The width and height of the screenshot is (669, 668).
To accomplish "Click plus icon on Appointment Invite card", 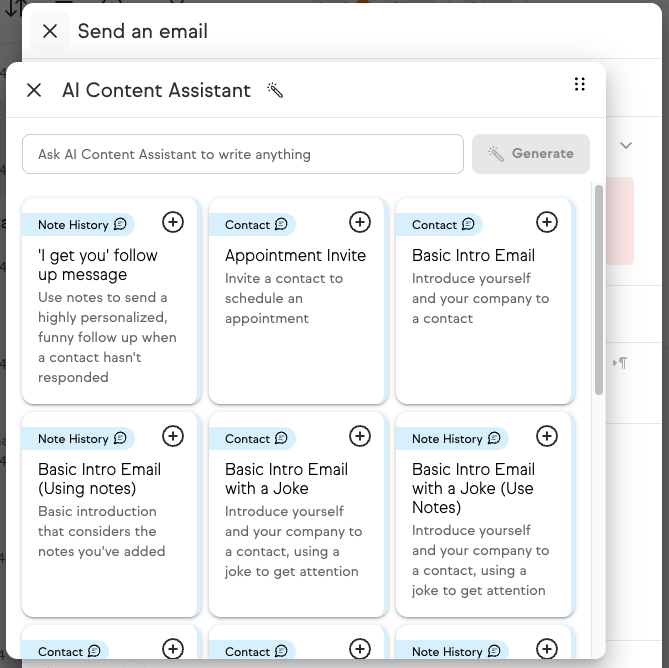I will 360,222.
